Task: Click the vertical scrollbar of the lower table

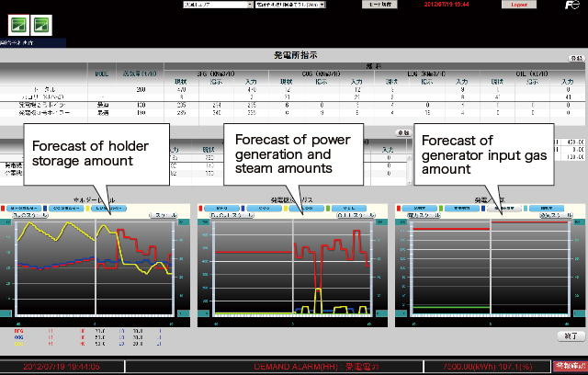Action: (x=409, y=170)
